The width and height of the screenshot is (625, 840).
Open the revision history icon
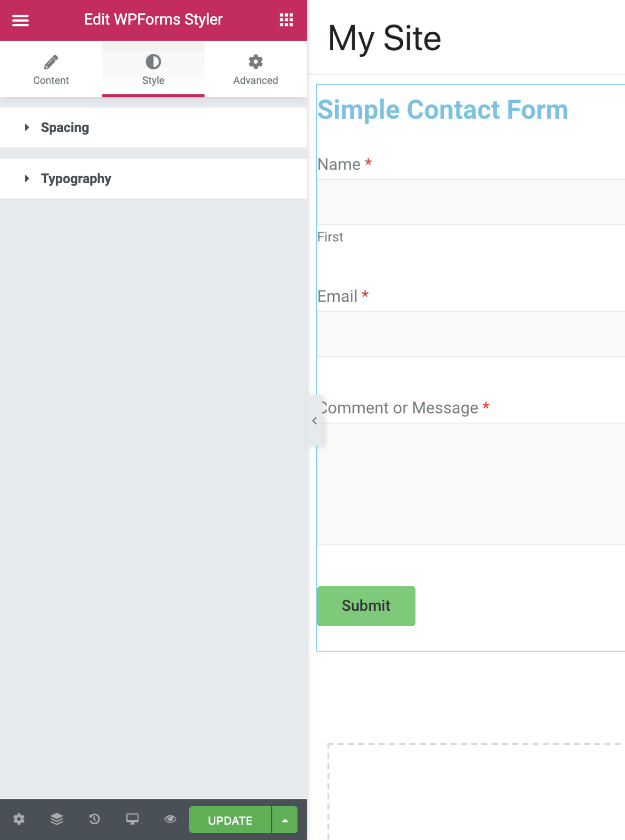(95, 819)
